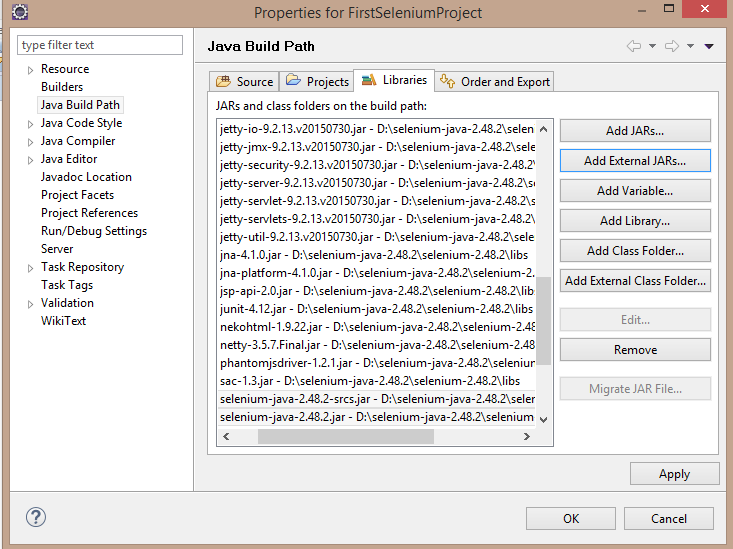Screen dimensions: 733x549
Task: Dismiss dialog with Cancel button
Action: (669, 518)
